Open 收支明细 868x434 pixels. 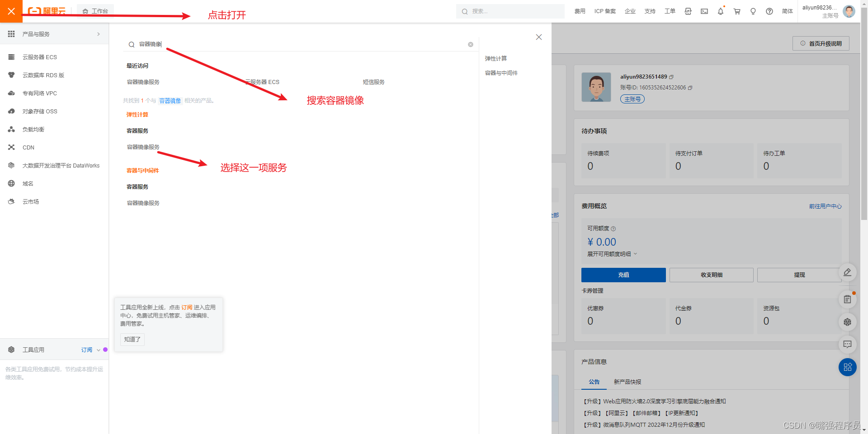pos(712,275)
